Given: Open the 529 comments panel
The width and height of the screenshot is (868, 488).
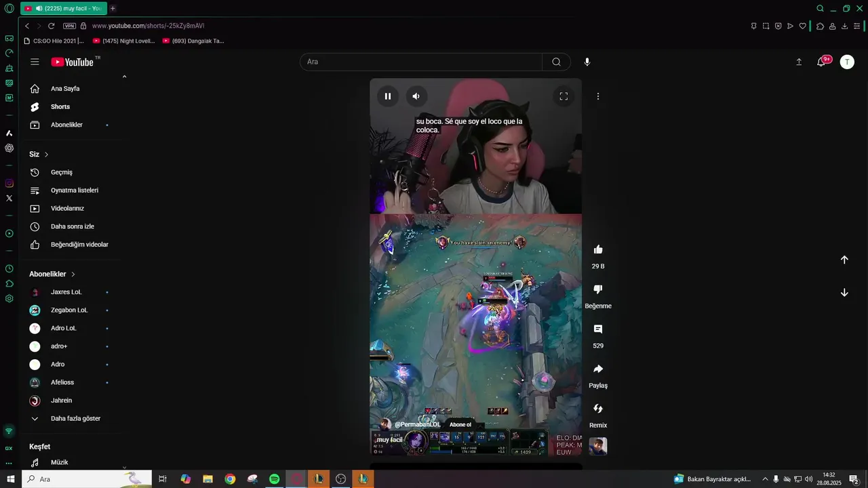Looking at the screenshot, I should pyautogui.click(x=598, y=329).
